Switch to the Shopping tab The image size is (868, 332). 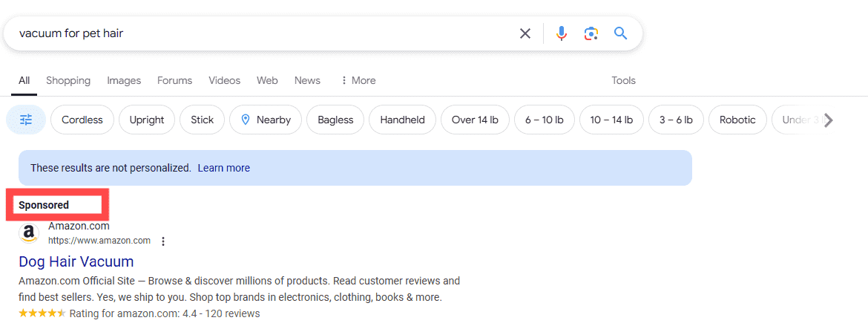[68, 80]
